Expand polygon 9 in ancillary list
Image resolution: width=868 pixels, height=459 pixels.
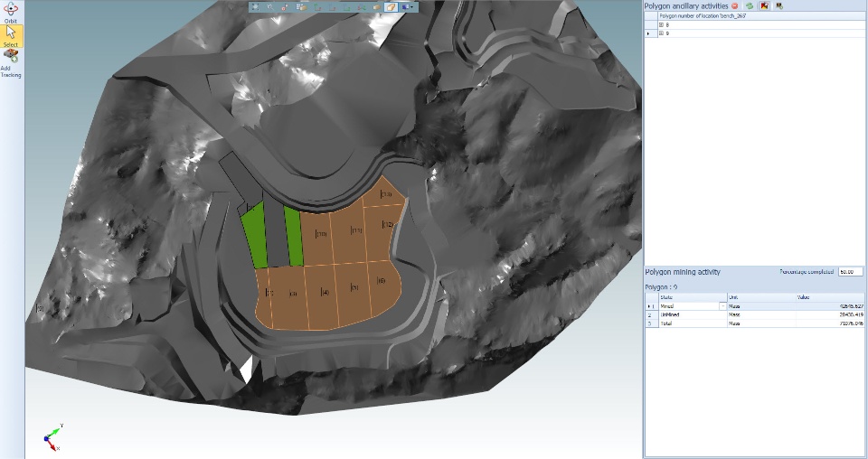pos(661,33)
